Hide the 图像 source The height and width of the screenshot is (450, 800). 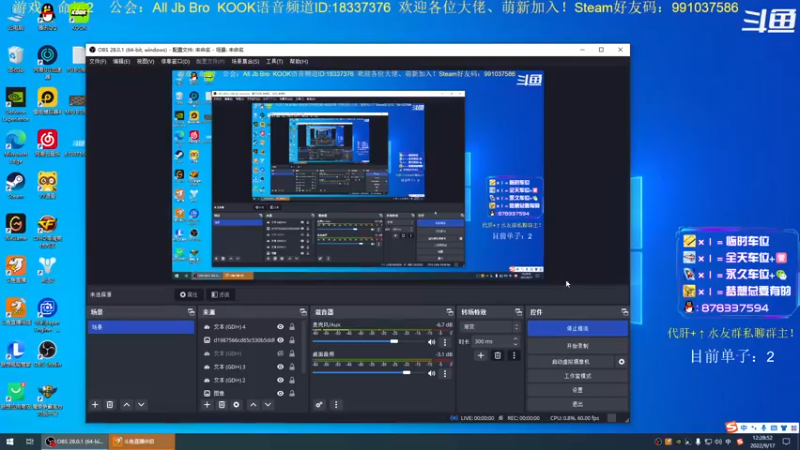click(280, 393)
